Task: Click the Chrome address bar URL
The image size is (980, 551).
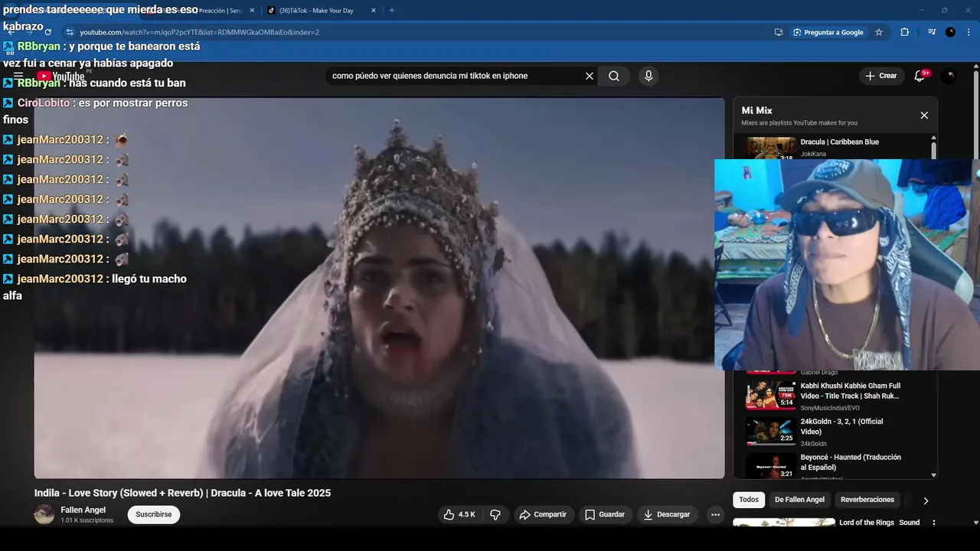Action: pos(199,32)
